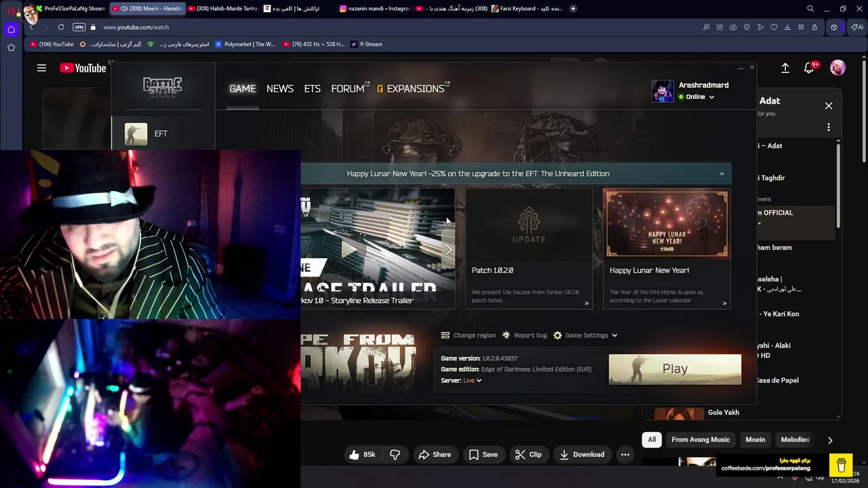Select the Moein filter chip
The height and width of the screenshot is (488, 868).
pyautogui.click(x=755, y=440)
